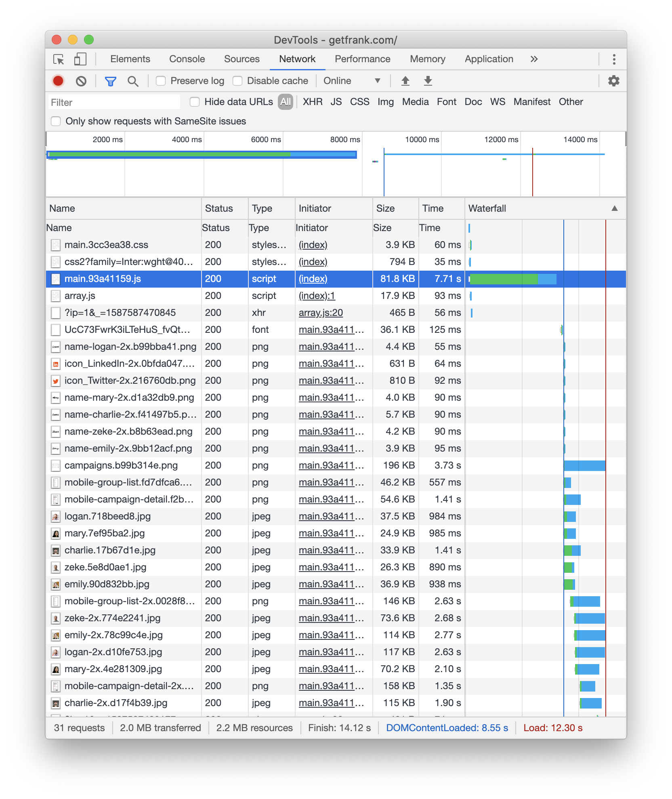Click the inspect element picker icon

(59, 59)
